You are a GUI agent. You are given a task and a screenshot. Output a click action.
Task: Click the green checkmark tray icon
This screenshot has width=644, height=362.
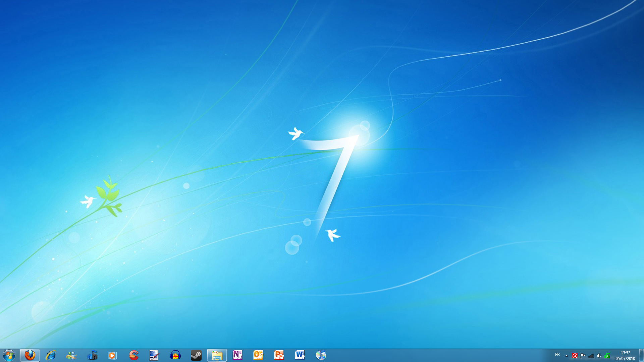point(607,356)
